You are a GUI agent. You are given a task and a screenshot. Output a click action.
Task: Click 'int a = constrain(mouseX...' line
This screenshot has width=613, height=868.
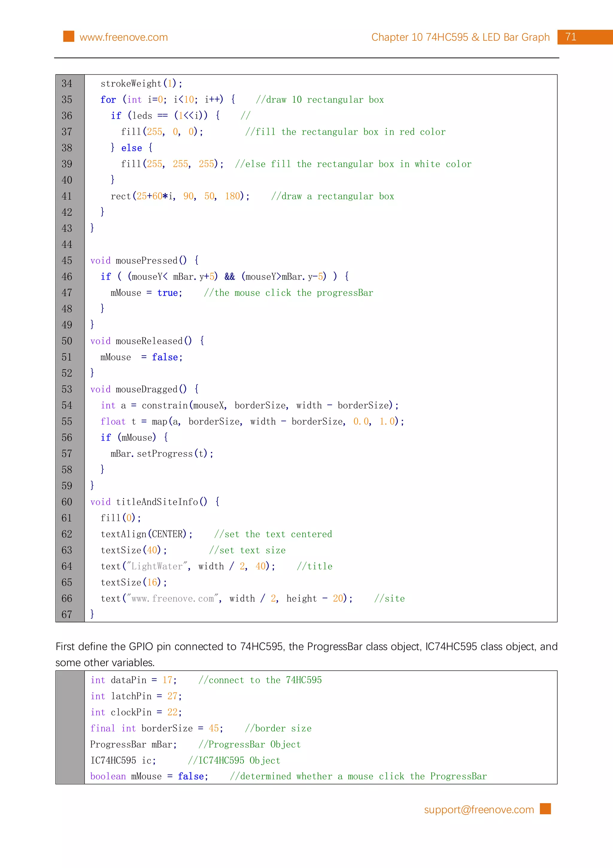tap(250, 406)
